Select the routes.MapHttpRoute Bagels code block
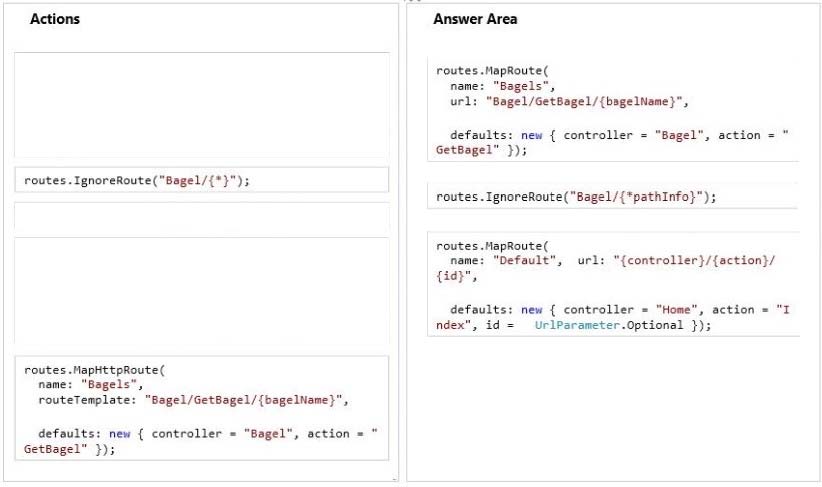Viewport: 822px width, 487px height. (x=202, y=408)
